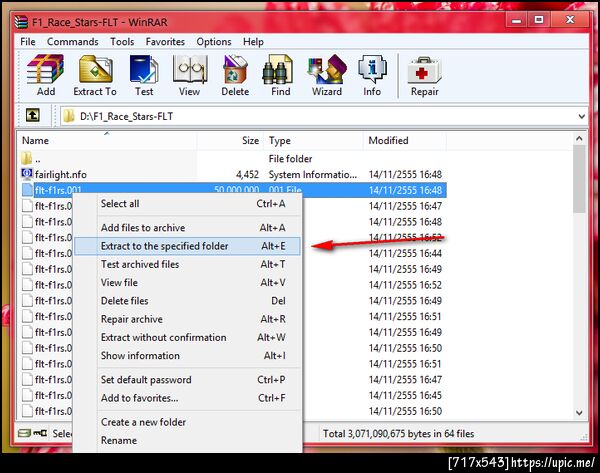The height and width of the screenshot is (473, 600).
Task: Sort by the Name column header
Action: [x=107, y=140]
